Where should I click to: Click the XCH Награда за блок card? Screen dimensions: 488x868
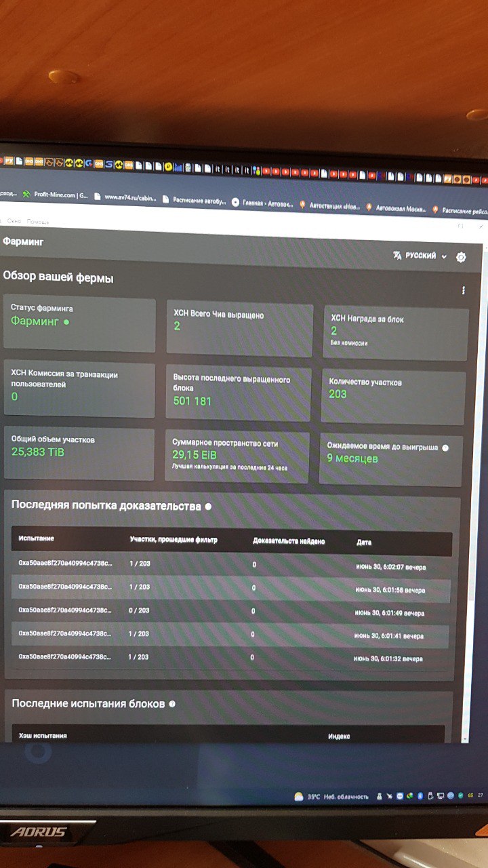click(395, 332)
